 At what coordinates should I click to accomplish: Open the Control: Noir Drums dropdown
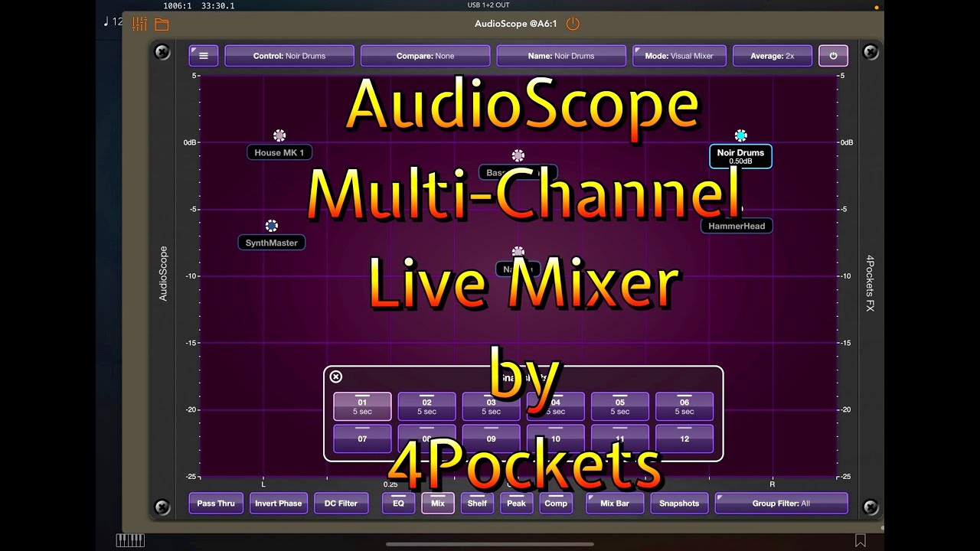tap(289, 56)
